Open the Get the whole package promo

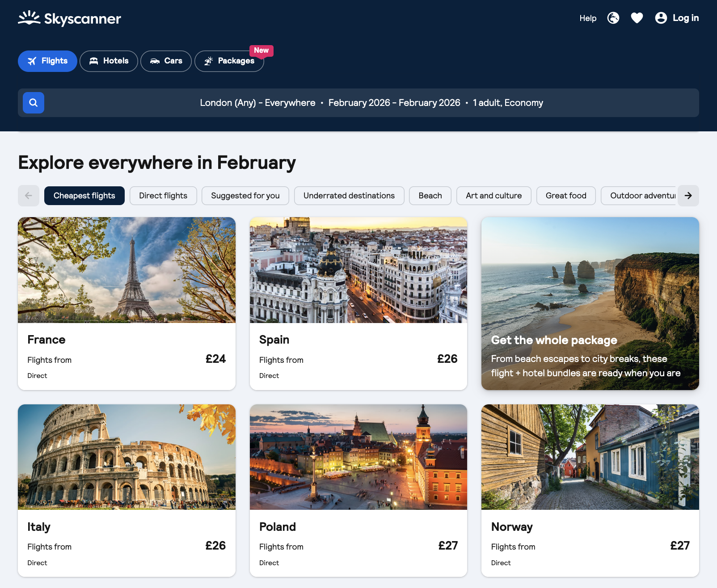[590, 303]
